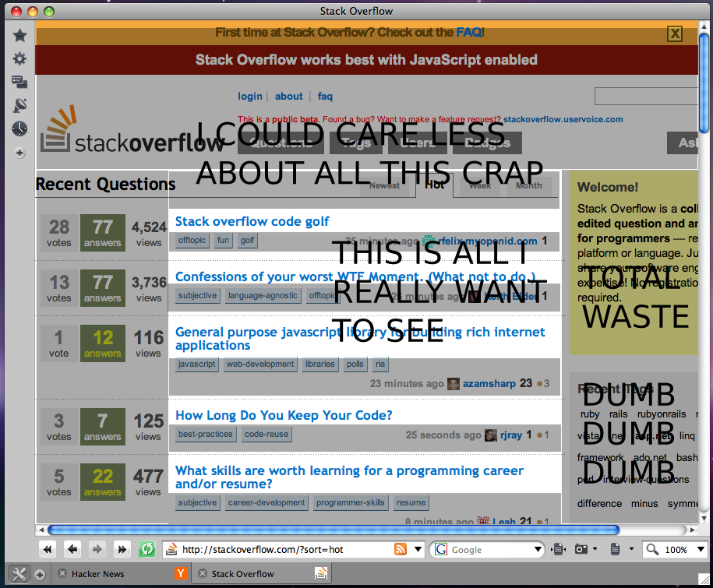This screenshot has height=588, width=713.
Task: Open the FAQ link in the orange banner
Action: pyautogui.click(x=469, y=32)
